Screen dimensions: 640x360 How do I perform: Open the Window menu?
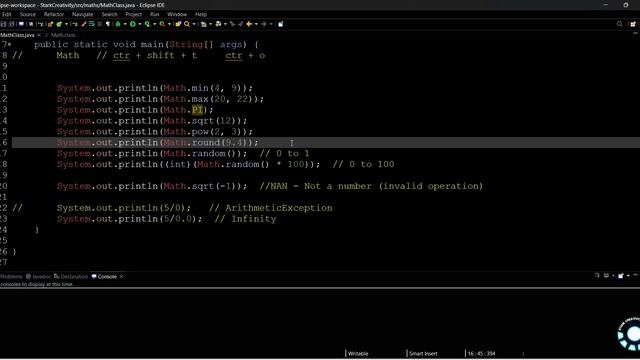click(177, 14)
